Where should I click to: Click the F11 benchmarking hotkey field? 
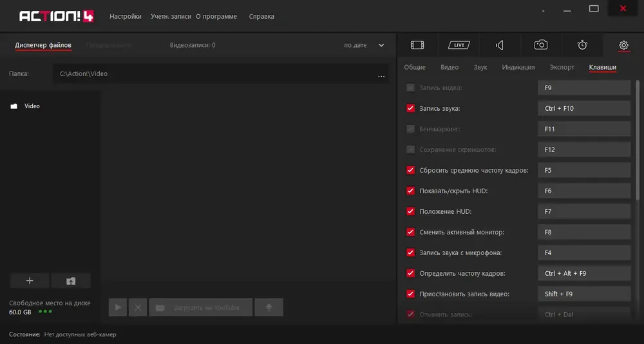coord(584,129)
